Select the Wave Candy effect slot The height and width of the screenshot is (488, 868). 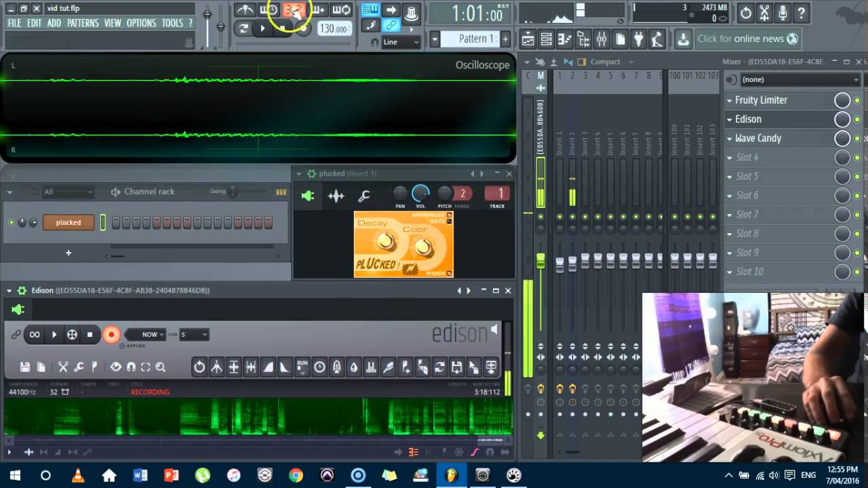[758, 138]
